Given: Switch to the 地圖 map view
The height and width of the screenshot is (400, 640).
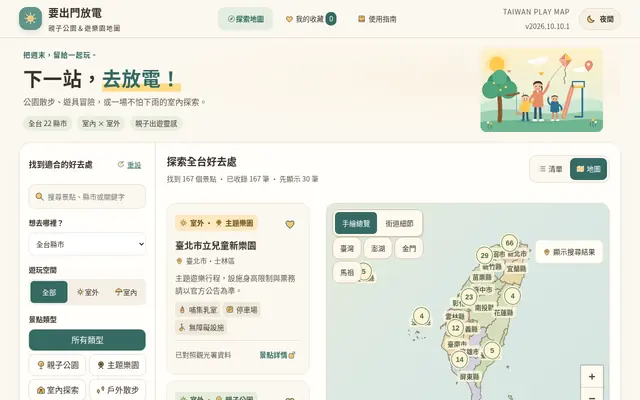Looking at the screenshot, I should [x=588, y=169].
